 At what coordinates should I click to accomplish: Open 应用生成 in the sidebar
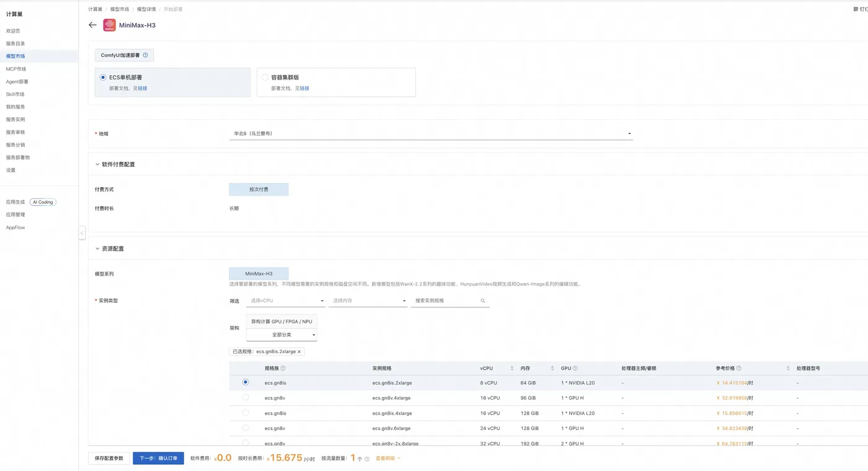tap(15, 202)
